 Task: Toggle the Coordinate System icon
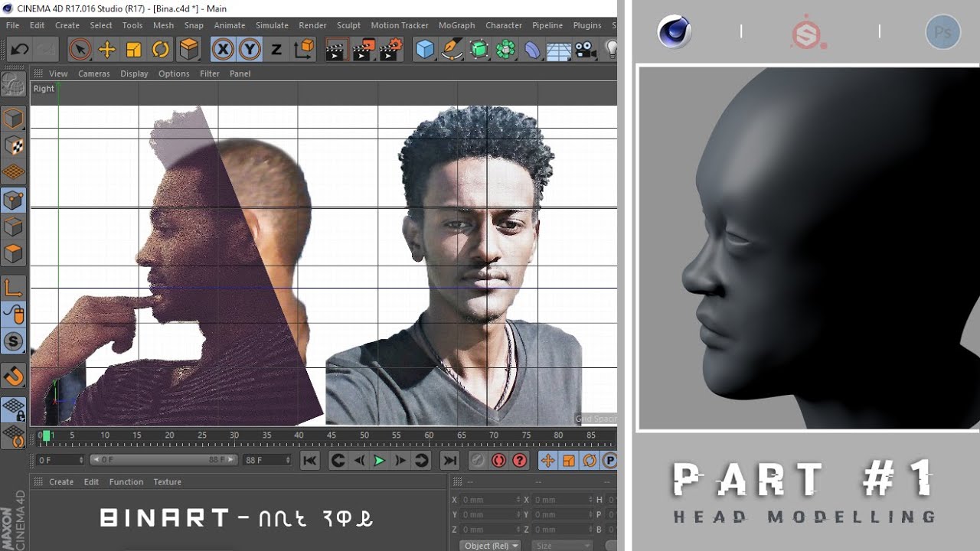304,51
